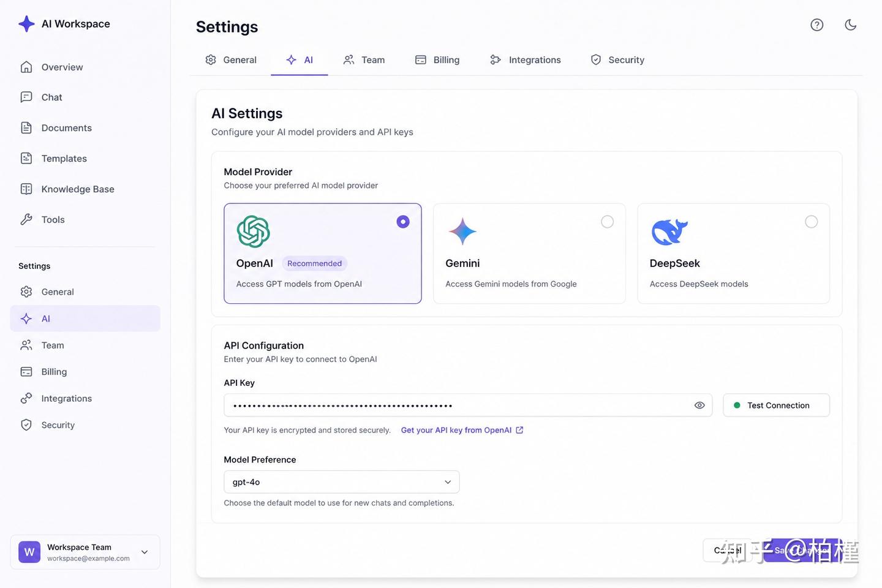Viewport: 882px width, 588px height.
Task: Click the Templates icon in sidebar
Action: pyautogui.click(x=26, y=158)
